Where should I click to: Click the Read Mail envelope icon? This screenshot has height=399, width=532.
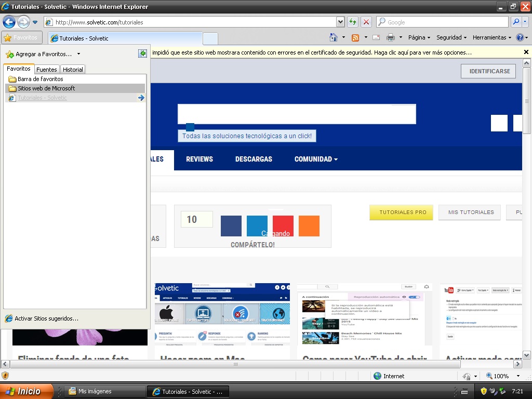pyautogui.click(x=376, y=37)
